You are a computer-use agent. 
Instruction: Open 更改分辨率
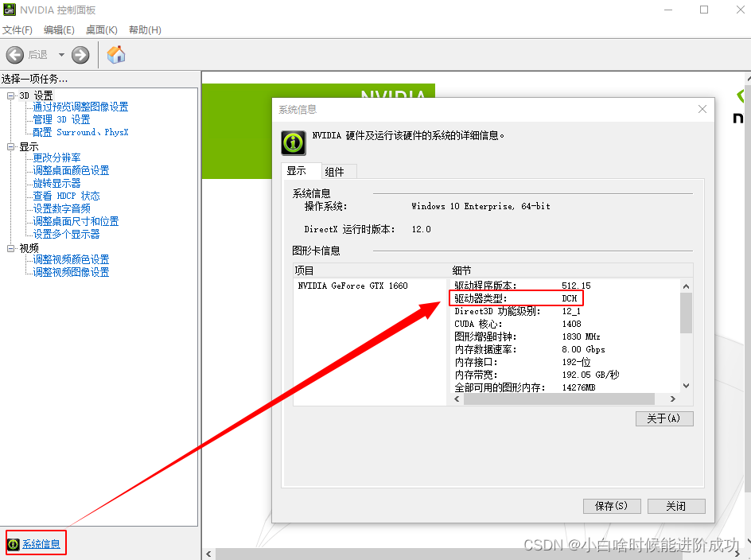pos(56,157)
